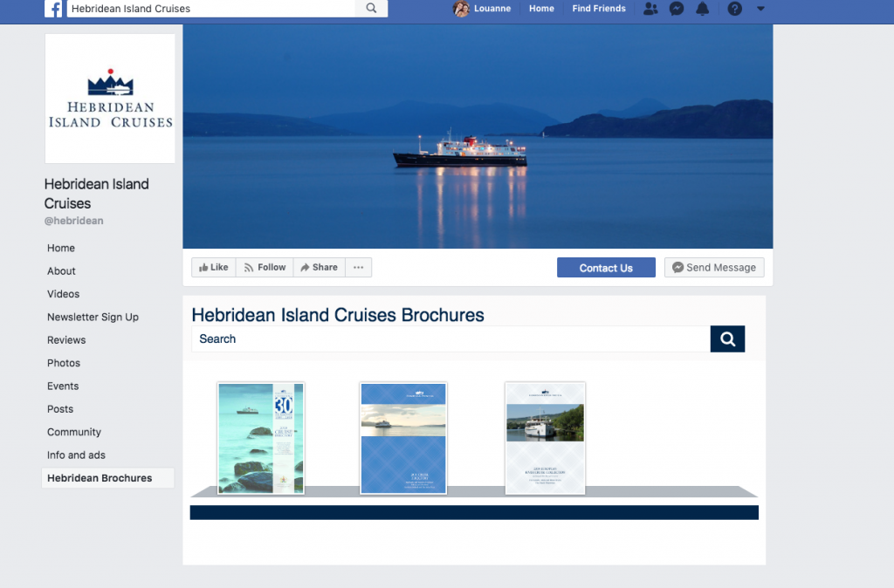Viewport: 894px width, 588px height.
Task: Open the friend requests icon
Action: coord(650,9)
